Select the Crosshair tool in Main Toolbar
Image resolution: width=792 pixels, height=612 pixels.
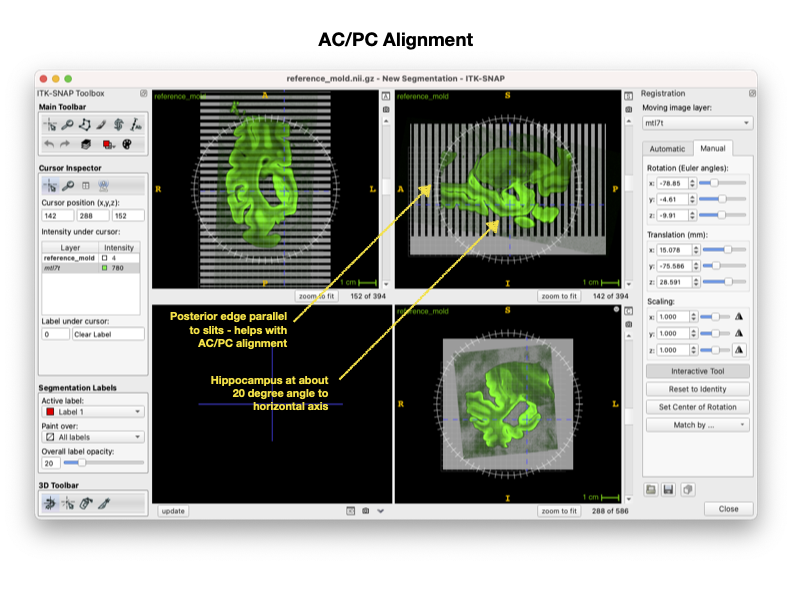pos(51,124)
